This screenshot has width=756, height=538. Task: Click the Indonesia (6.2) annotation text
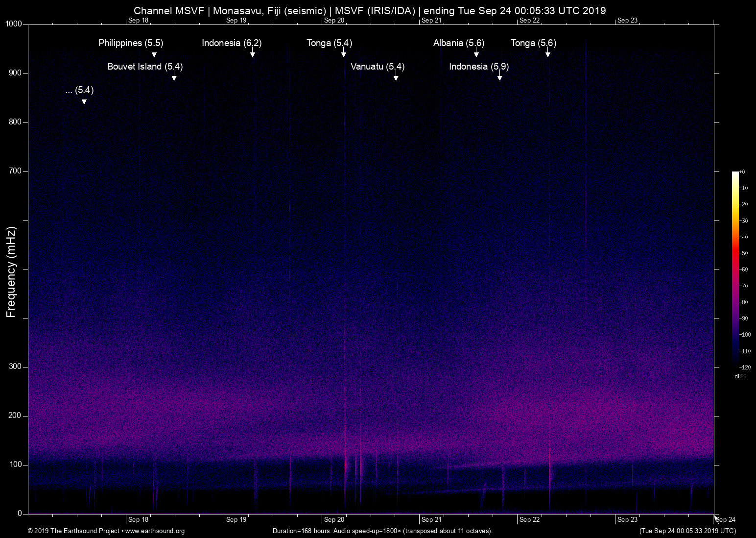[232, 43]
